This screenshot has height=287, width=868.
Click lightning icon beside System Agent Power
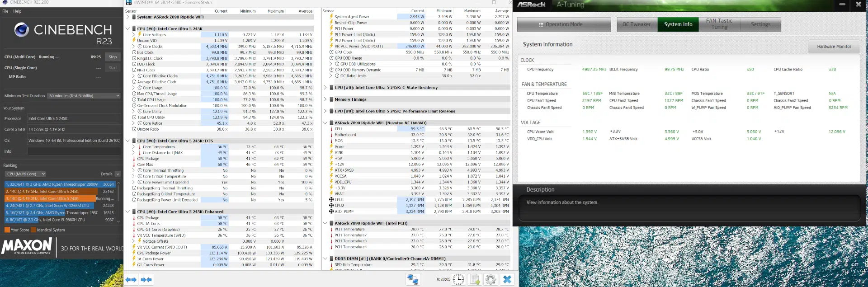pos(331,17)
